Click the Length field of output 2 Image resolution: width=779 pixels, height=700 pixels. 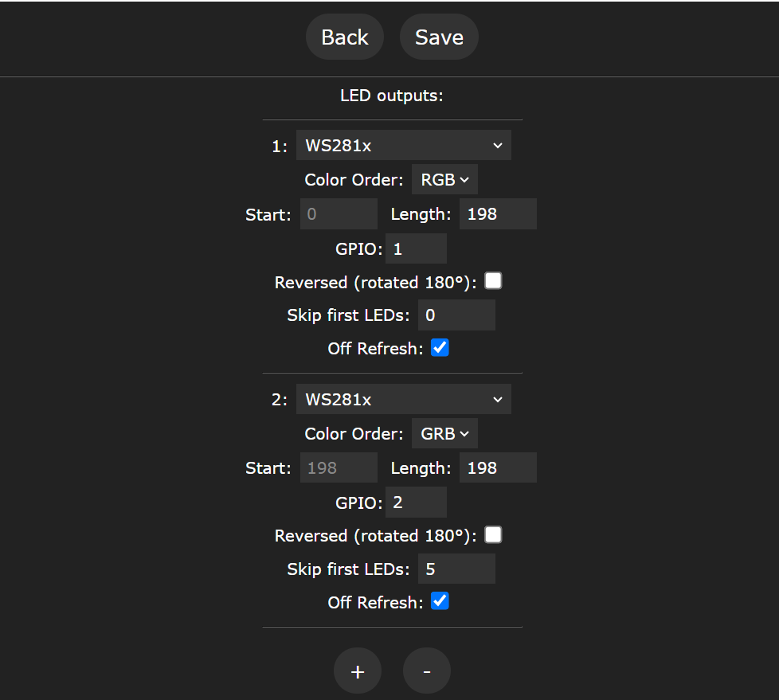click(x=497, y=467)
